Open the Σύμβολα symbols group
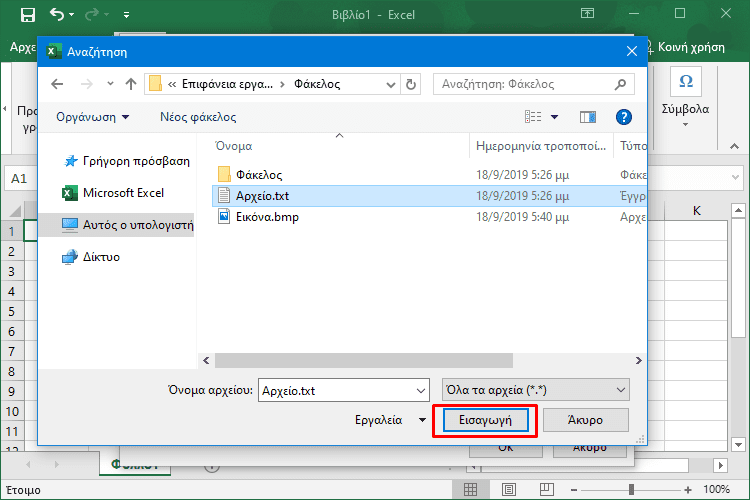 coord(685,98)
